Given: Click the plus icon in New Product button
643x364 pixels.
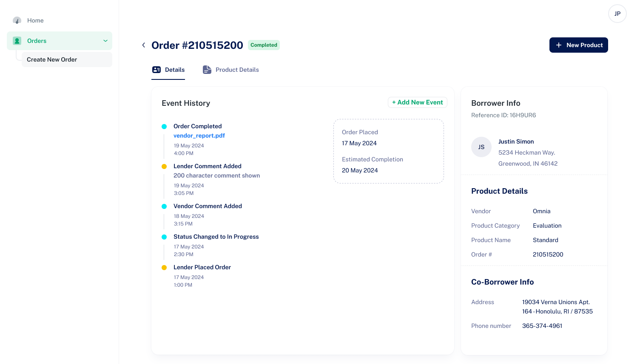Looking at the screenshot, I should 559,45.
